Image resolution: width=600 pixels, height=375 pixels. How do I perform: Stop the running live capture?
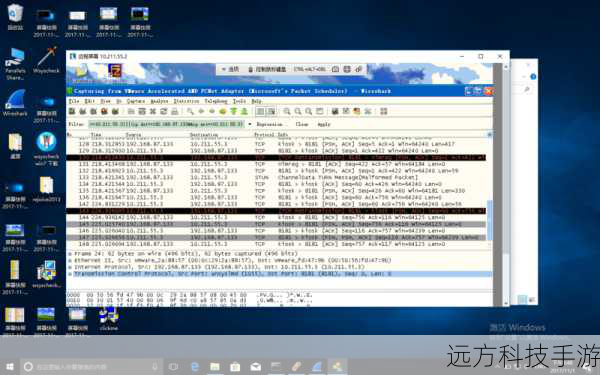104,111
